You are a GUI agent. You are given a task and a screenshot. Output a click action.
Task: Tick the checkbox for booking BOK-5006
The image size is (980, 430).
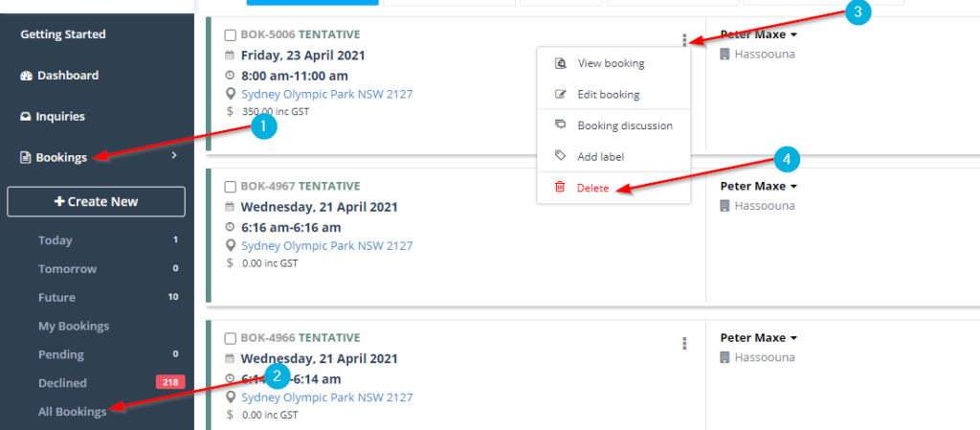point(230,35)
